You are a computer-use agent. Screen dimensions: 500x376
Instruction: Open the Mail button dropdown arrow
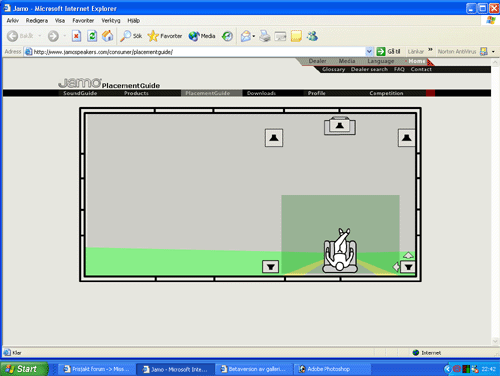[254, 36]
